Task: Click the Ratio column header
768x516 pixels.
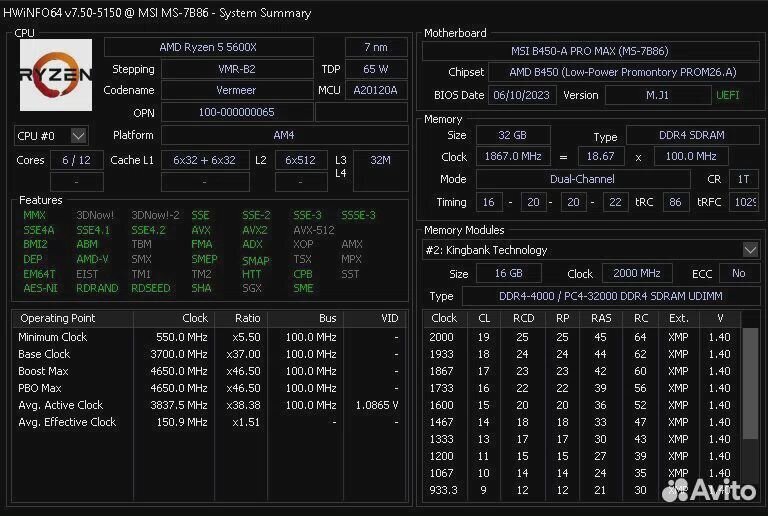Action: tap(241, 318)
